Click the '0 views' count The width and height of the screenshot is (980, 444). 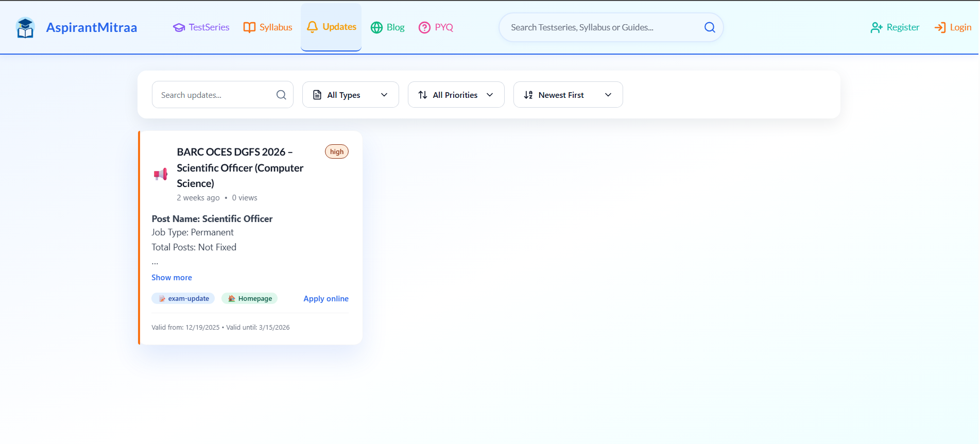[245, 198]
